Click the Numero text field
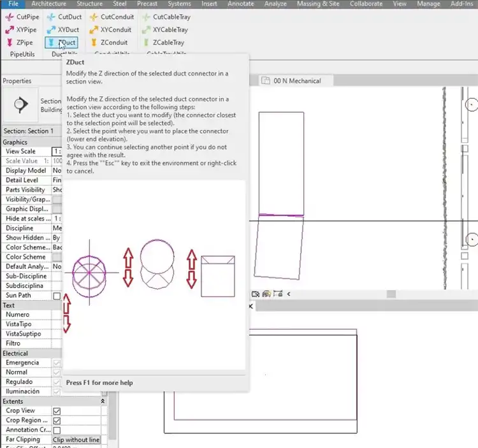478x448 pixels. 57,315
